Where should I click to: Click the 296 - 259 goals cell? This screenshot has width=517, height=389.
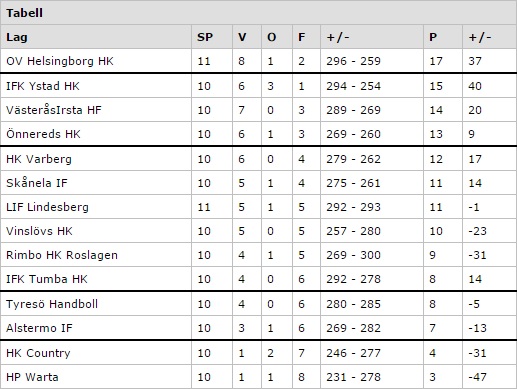click(x=353, y=61)
